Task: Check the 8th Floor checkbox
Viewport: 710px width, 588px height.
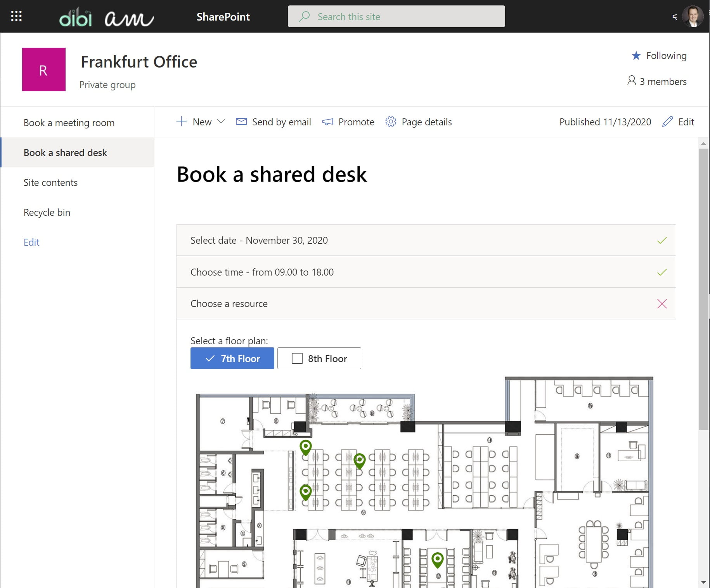Action: (297, 358)
